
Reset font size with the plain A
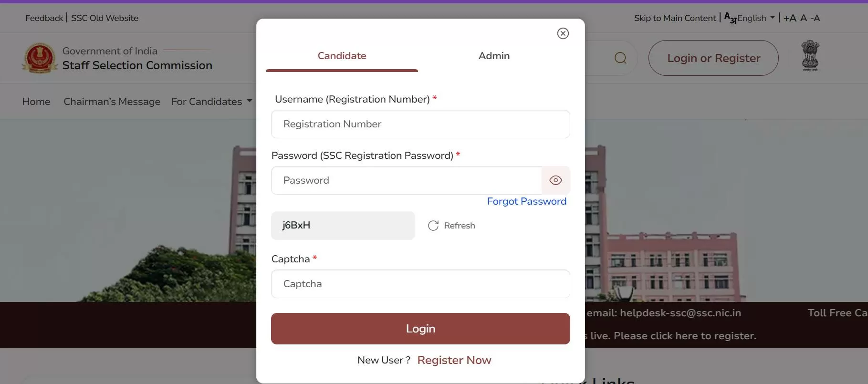coord(804,18)
